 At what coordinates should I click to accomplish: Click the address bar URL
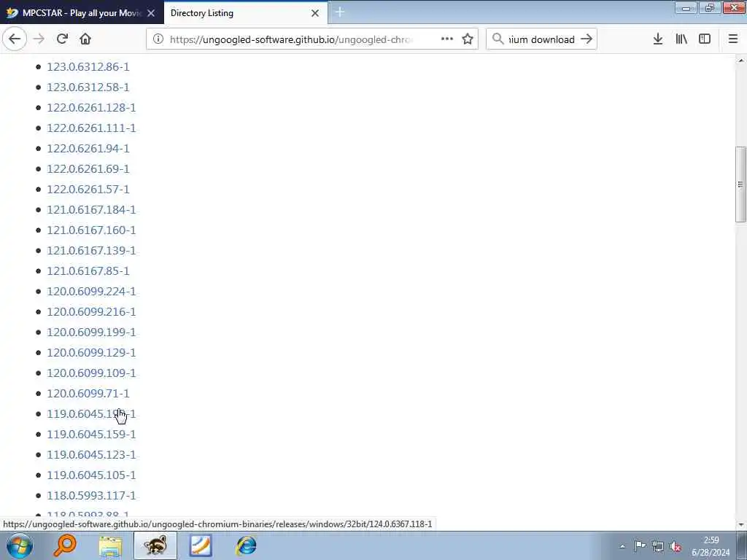click(x=290, y=39)
